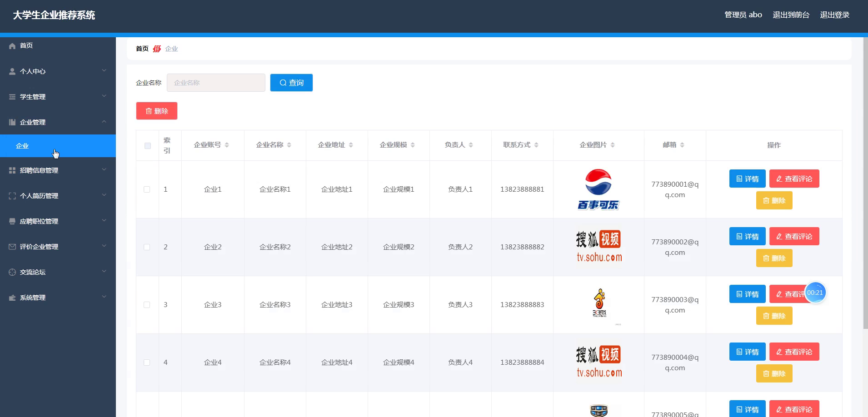
Task: Click the 企业管理 sidebar icon
Action: (x=12, y=122)
